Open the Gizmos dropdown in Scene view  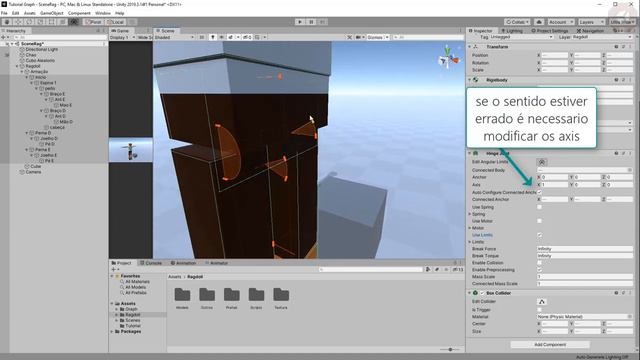(x=378, y=37)
